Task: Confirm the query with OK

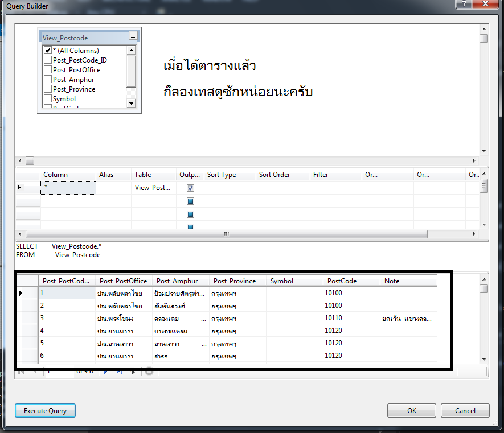Action: [x=411, y=410]
